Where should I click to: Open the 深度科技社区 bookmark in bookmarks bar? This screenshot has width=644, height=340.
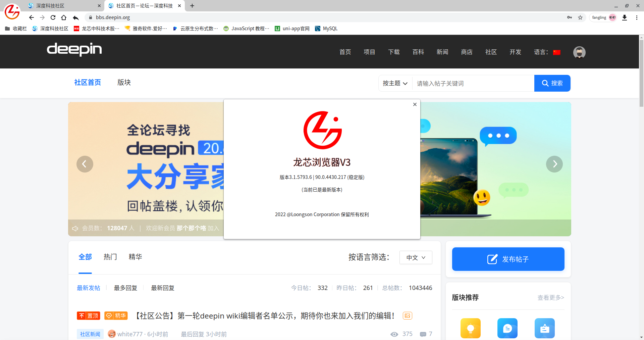click(x=50, y=29)
